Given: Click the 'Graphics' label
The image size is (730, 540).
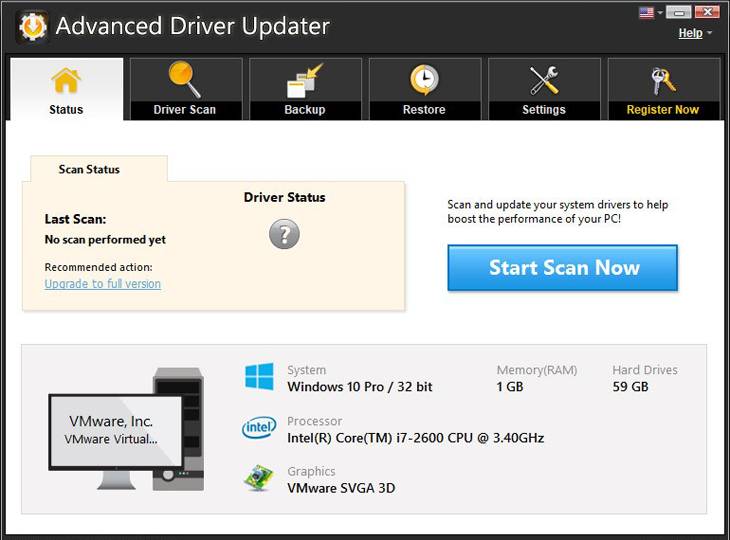Looking at the screenshot, I should click(311, 472).
